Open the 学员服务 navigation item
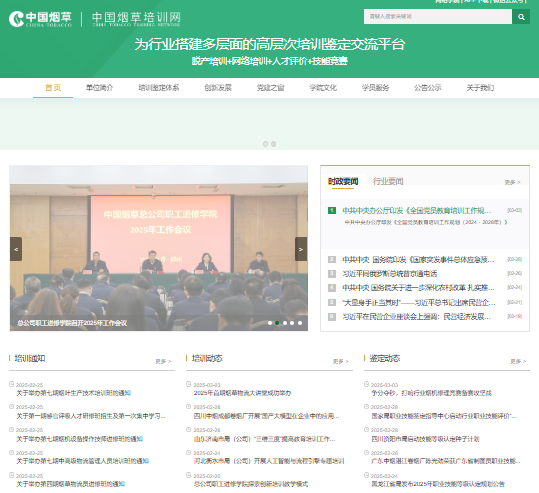The height and width of the screenshot is (493, 539). 375,88
